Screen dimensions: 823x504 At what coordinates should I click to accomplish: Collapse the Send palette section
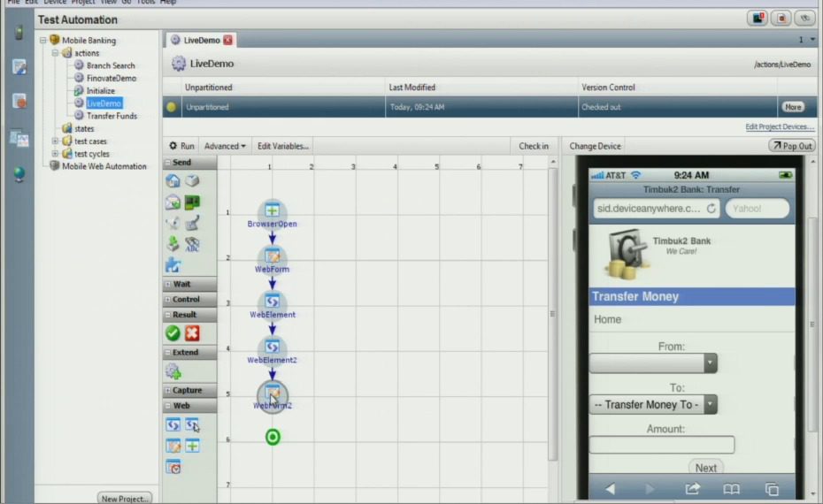pos(168,163)
